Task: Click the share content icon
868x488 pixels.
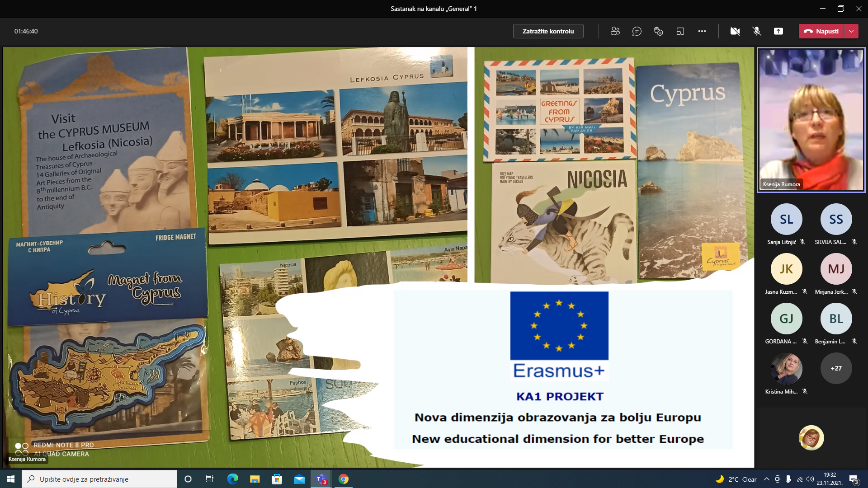Action: click(x=778, y=31)
